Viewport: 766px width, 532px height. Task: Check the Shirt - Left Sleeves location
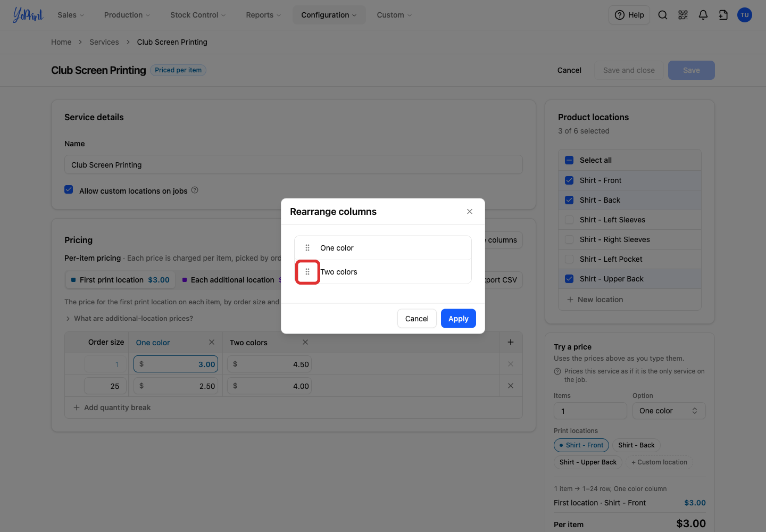pos(569,220)
